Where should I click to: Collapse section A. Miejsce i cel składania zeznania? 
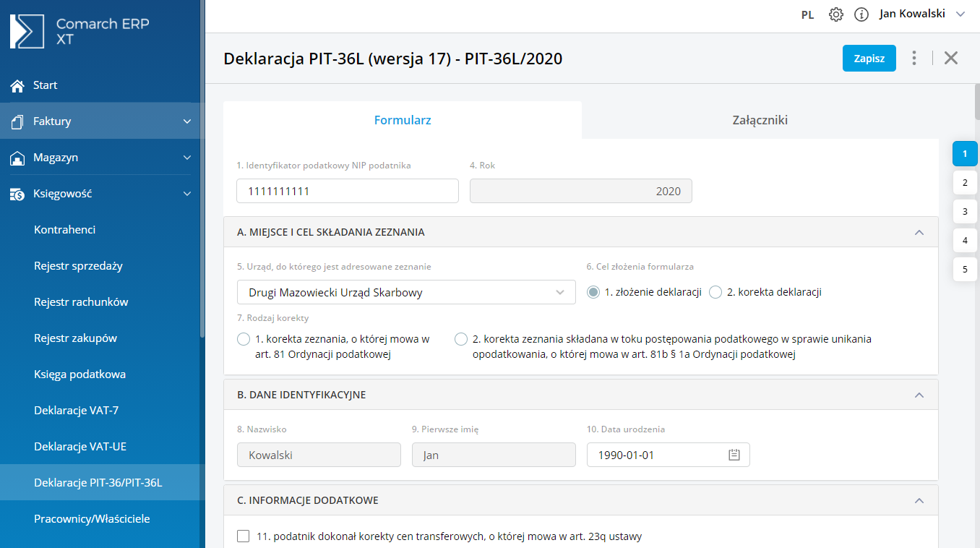(x=919, y=233)
